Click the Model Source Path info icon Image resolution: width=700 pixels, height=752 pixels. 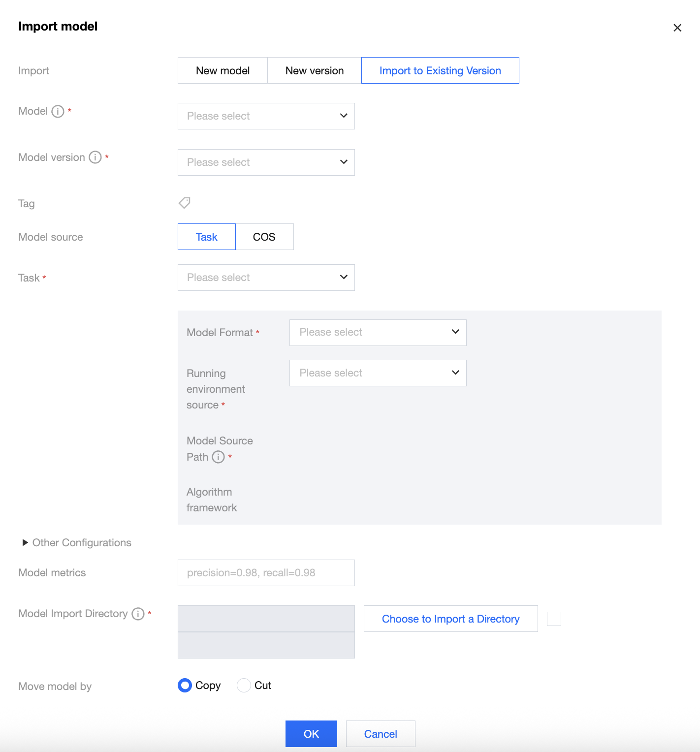point(218,457)
